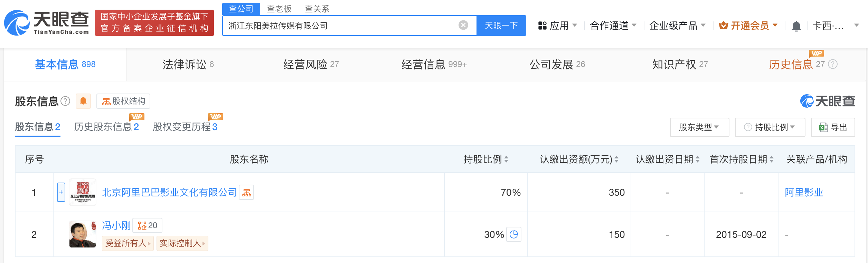Click the red 官方备案企业征信机构 banner
This screenshot has width=868, height=263.
(x=154, y=23)
